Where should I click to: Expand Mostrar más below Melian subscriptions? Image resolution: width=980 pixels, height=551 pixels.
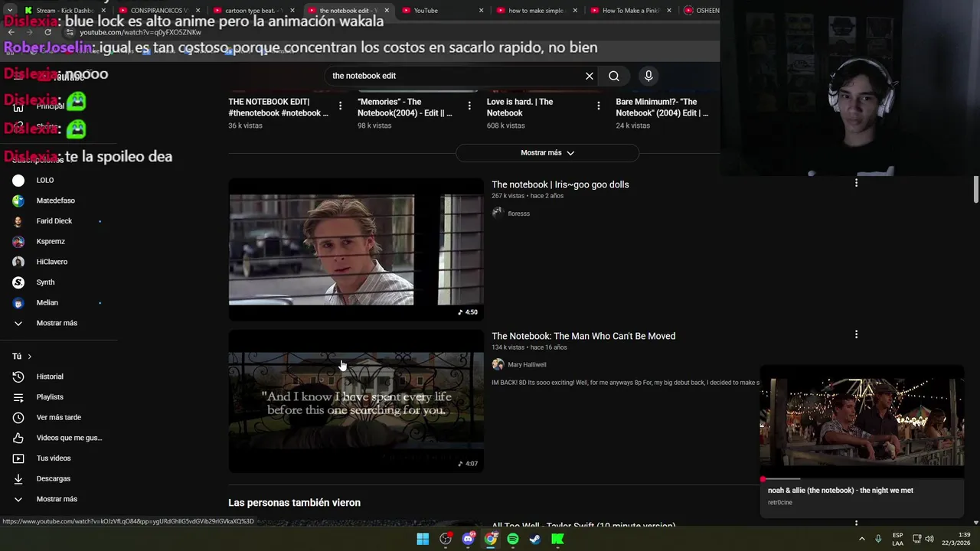coord(58,323)
